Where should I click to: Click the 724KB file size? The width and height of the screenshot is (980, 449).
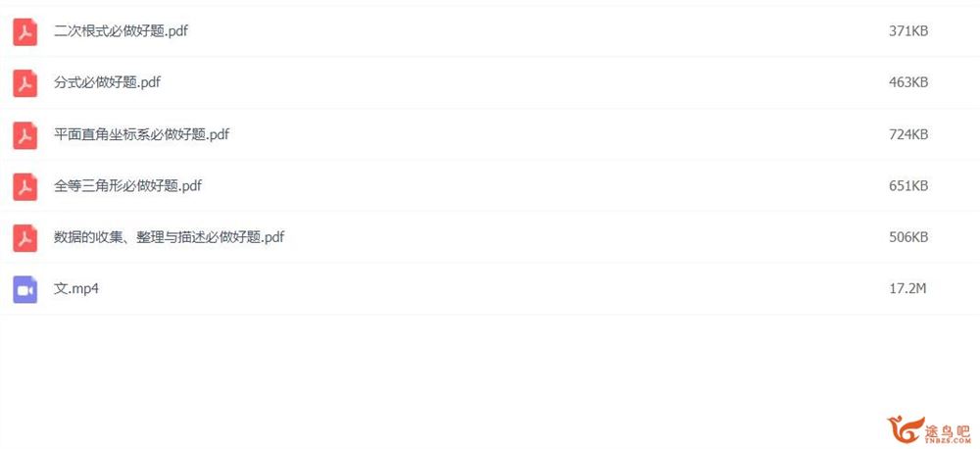908,134
